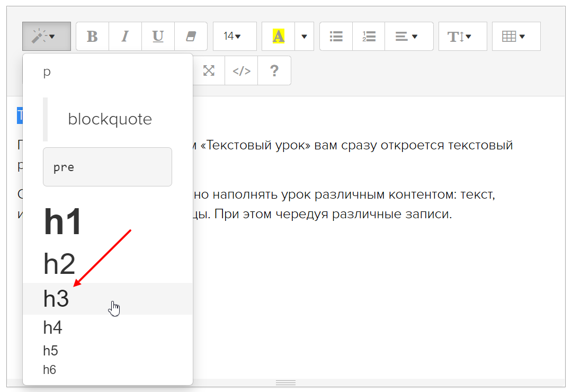Toggle italic text formatting
The image size is (572, 392).
(125, 37)
